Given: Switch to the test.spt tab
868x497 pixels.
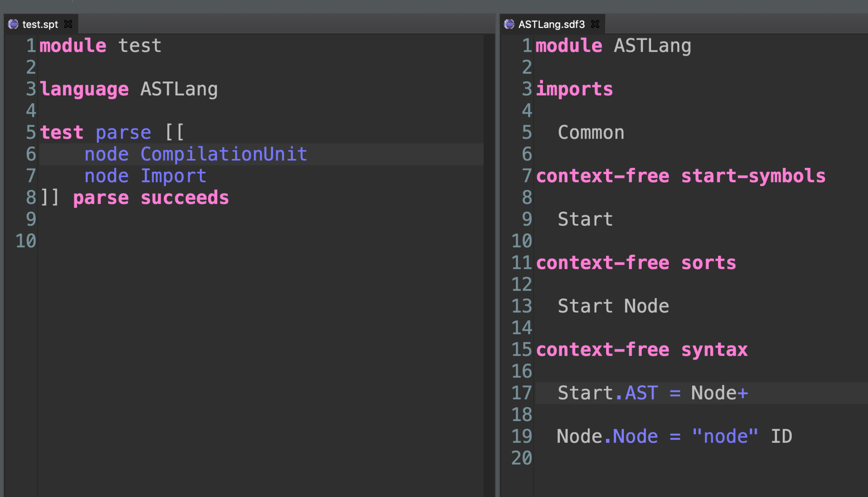Looking at the screenshot, I should (x=40, y=24).
